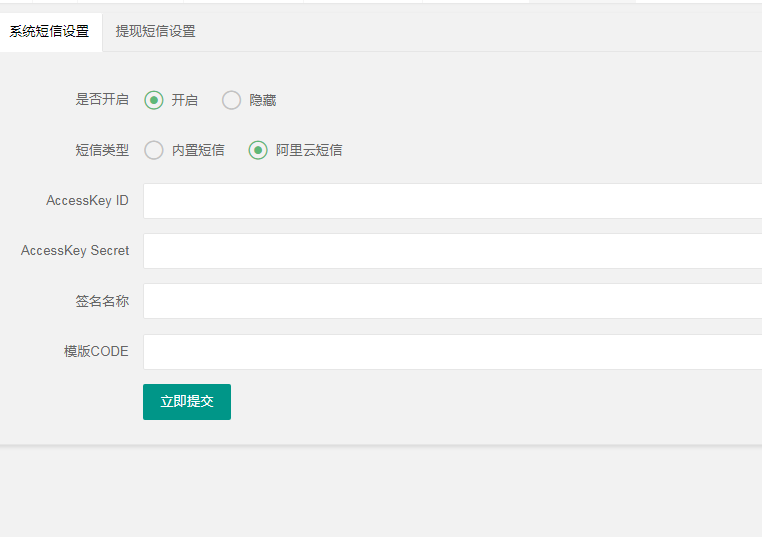Click the 是否开启 label text

(102, 100)
